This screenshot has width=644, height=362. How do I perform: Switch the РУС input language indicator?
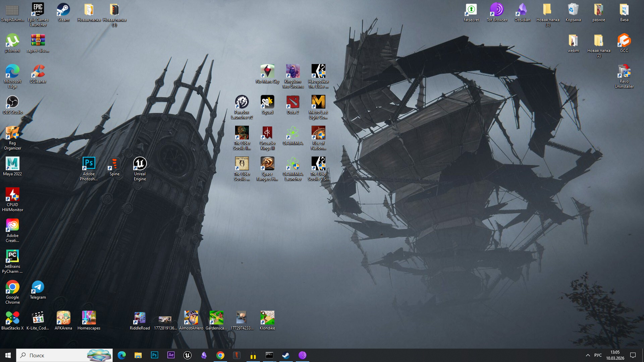point(598,355)
